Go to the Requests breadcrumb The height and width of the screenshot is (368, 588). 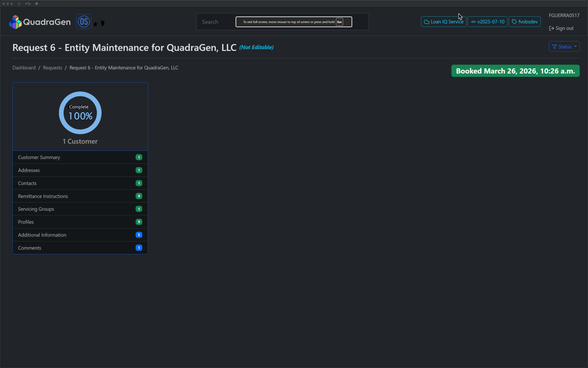(x=53, y=68)
